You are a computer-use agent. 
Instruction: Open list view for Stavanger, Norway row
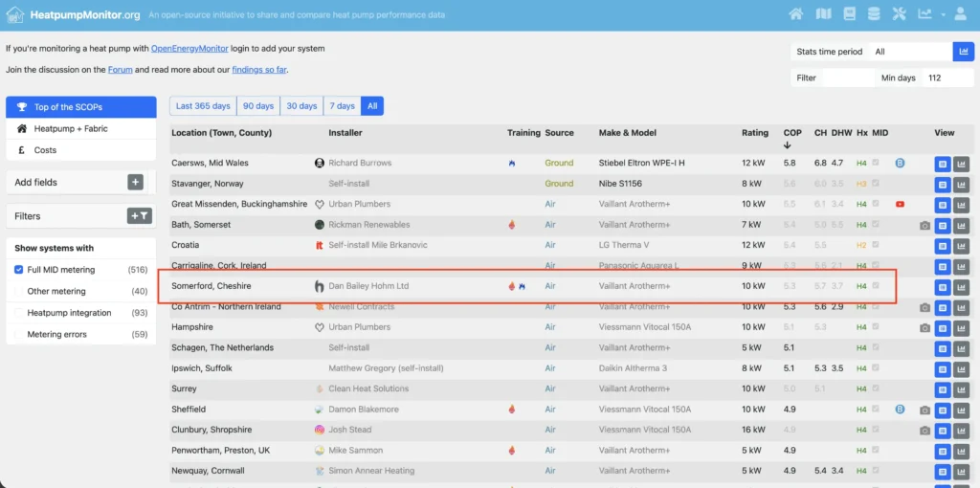point(943,185)
